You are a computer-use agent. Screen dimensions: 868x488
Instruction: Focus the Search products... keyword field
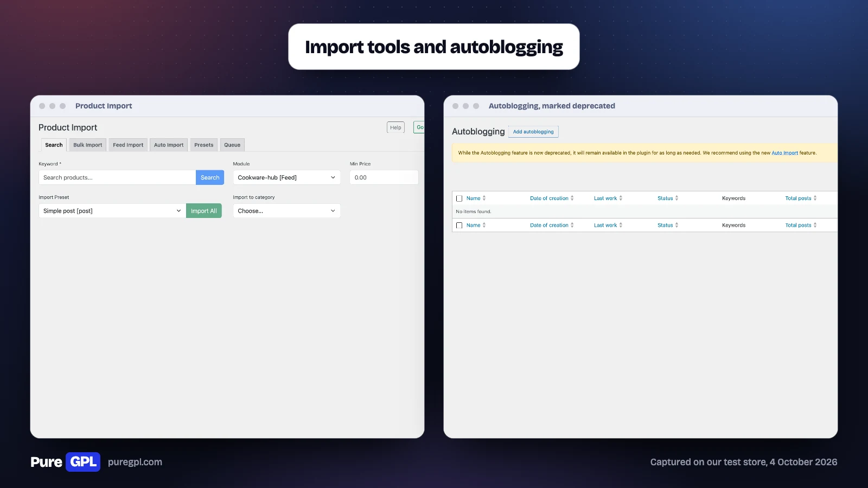tap(117, 177)
